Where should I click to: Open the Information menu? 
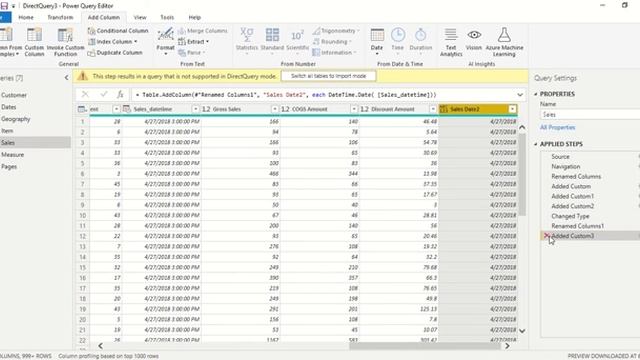point(334,53)
